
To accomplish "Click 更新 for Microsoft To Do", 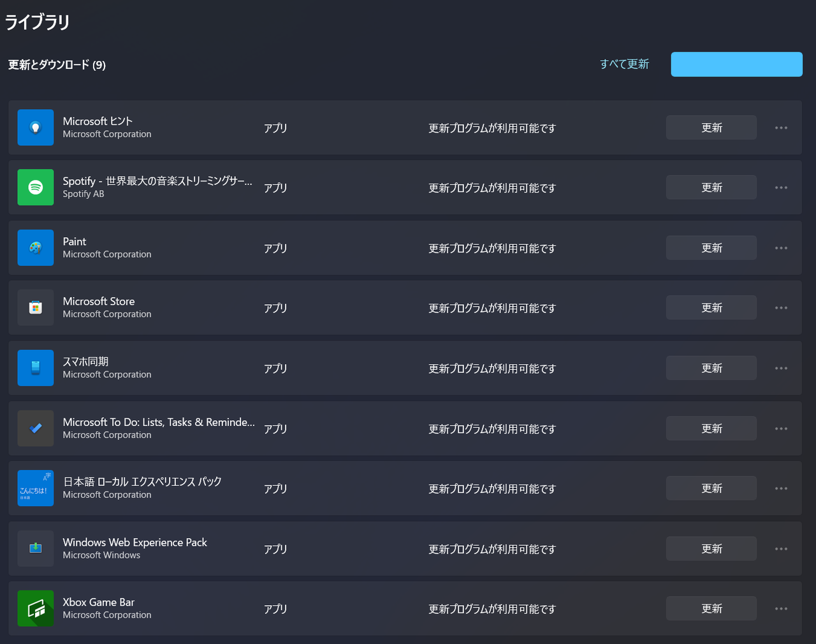I will pyautogui.click(x=711, y=428).
